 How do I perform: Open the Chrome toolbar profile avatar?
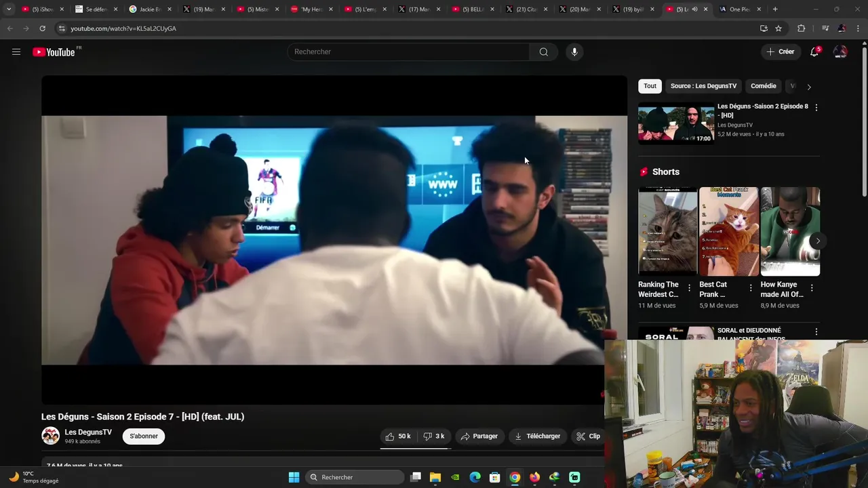pos(842,28)
